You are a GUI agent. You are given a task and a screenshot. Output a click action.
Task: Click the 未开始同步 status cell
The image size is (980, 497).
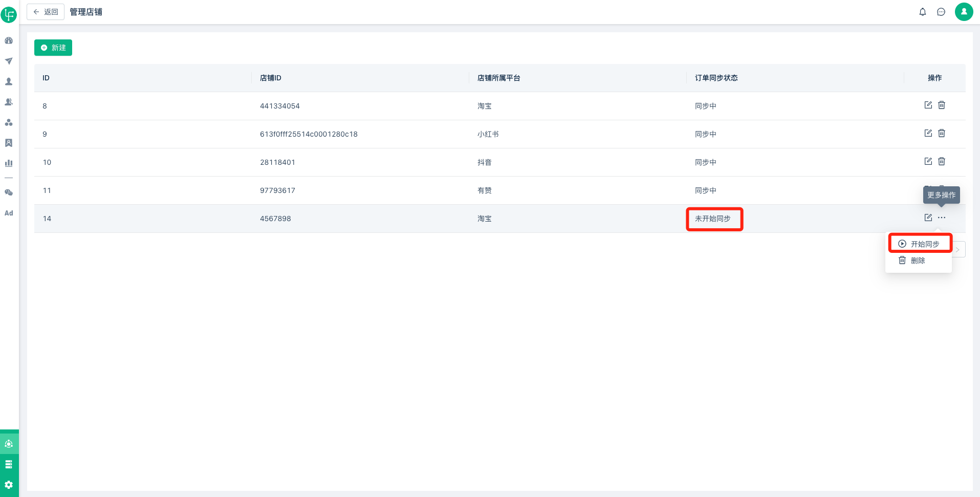pyautogui.click(x=713, y=219)
